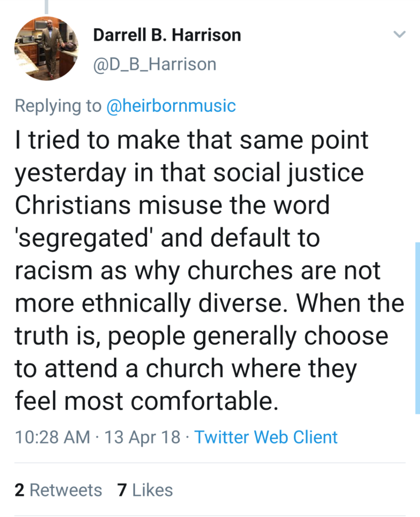Open the @heirbornmusic mention link
This screenshot has width=420, height=517.
tap(171, 106)
